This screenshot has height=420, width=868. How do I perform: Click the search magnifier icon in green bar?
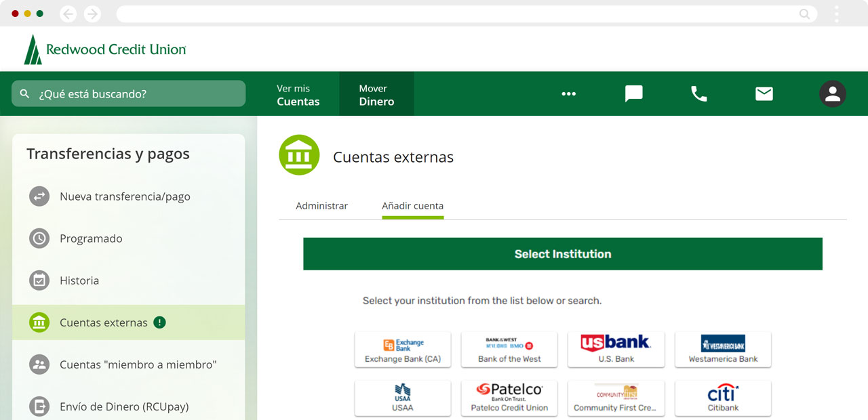[25, 93]
